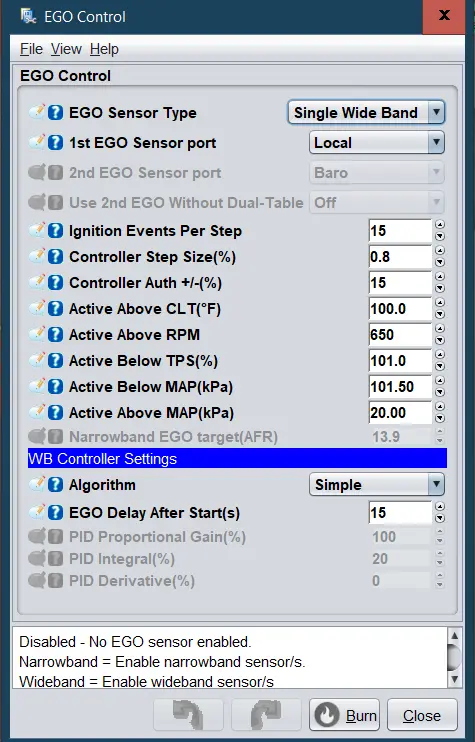Click the note icon beside Algorithm
This screenshot has width=475, height=742.
37,485
